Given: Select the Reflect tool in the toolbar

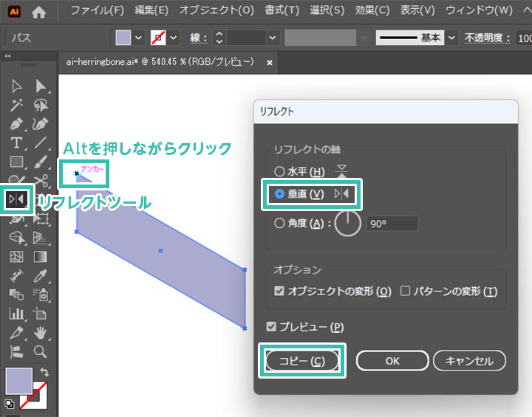Looking at the screenshot, I should pyautogui.click(x=17, y=199).
